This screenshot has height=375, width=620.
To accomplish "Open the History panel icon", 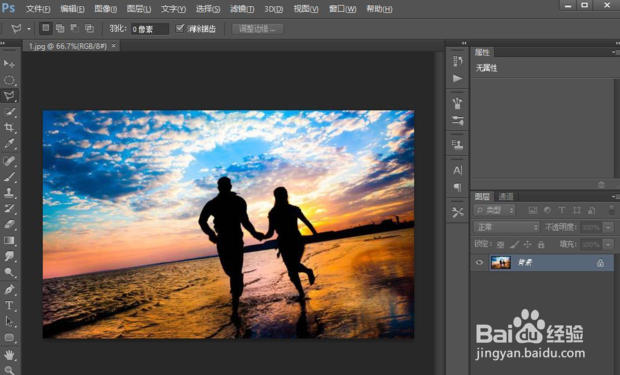I will (457, 61).
